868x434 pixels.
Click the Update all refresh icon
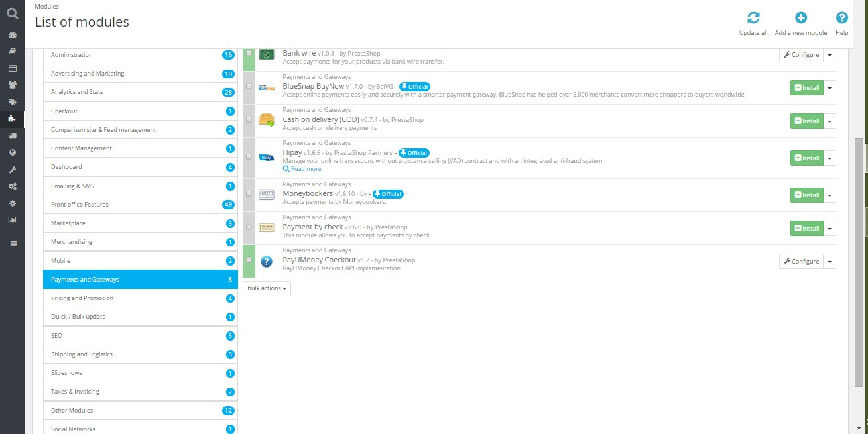(753, 18)
